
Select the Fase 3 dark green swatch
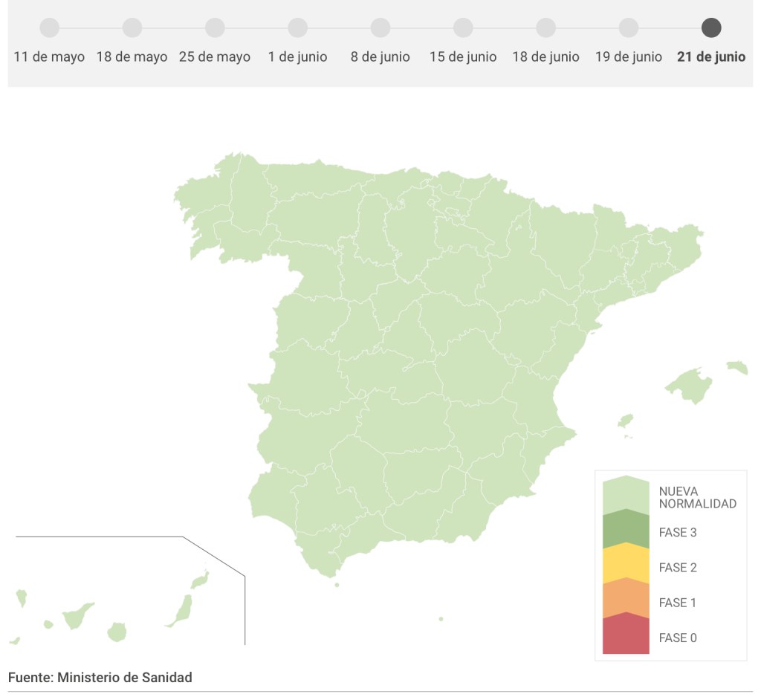click(x=626, y=529)
